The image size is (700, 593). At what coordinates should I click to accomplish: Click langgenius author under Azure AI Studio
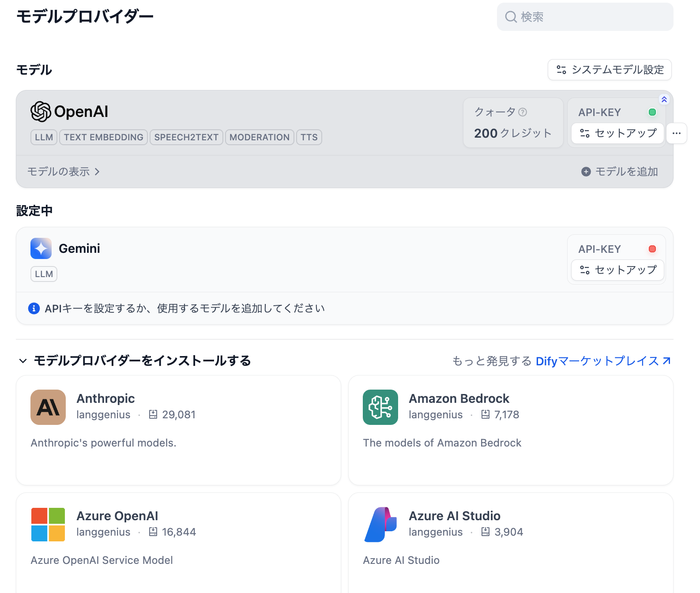pos(436,532)
